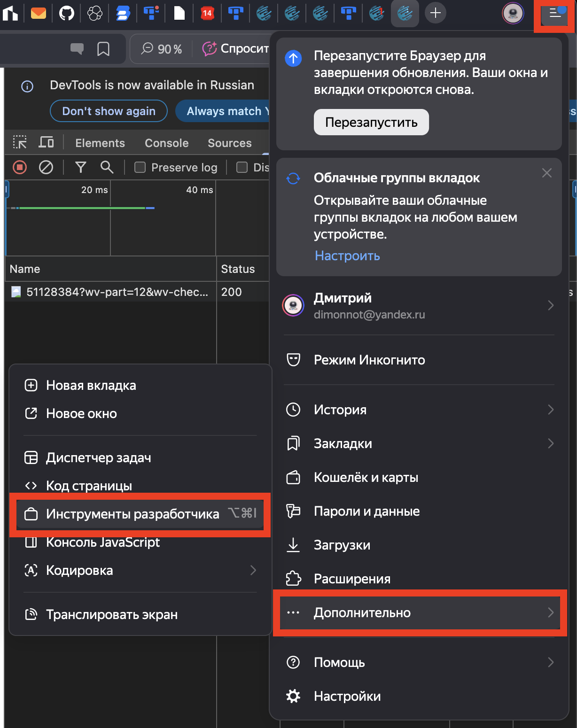Screen dimensions: 577x728
Task: Click the 90% zoom level indicator
Action: [x=162, y=49]
